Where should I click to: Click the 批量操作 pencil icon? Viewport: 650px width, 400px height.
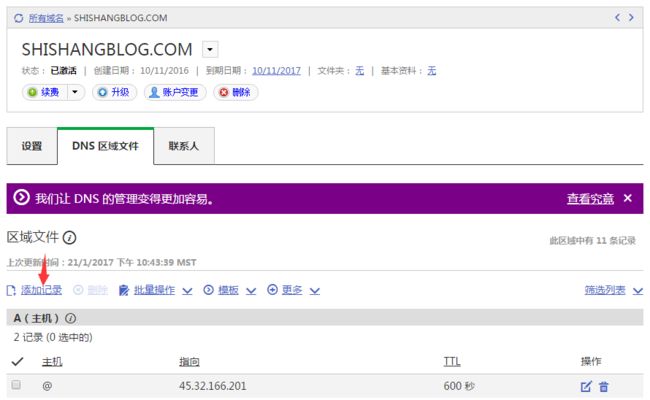click(124, 291)
